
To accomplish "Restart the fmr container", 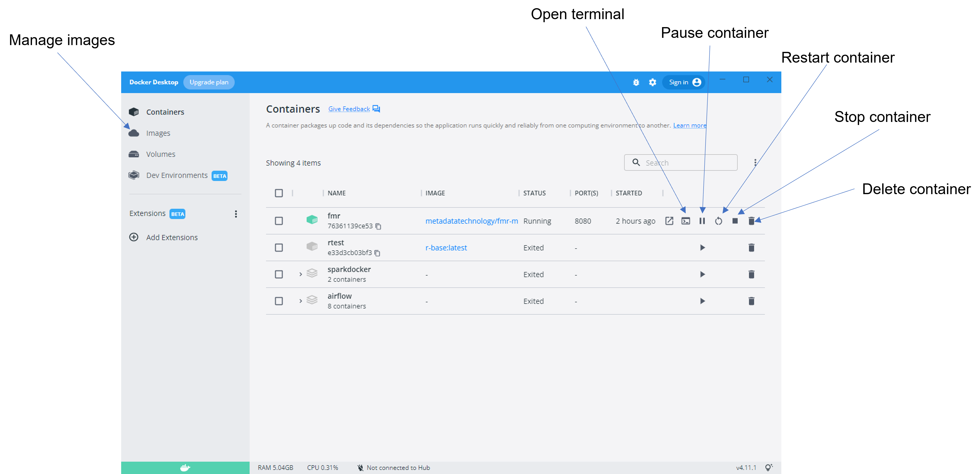I will point(718,221).
